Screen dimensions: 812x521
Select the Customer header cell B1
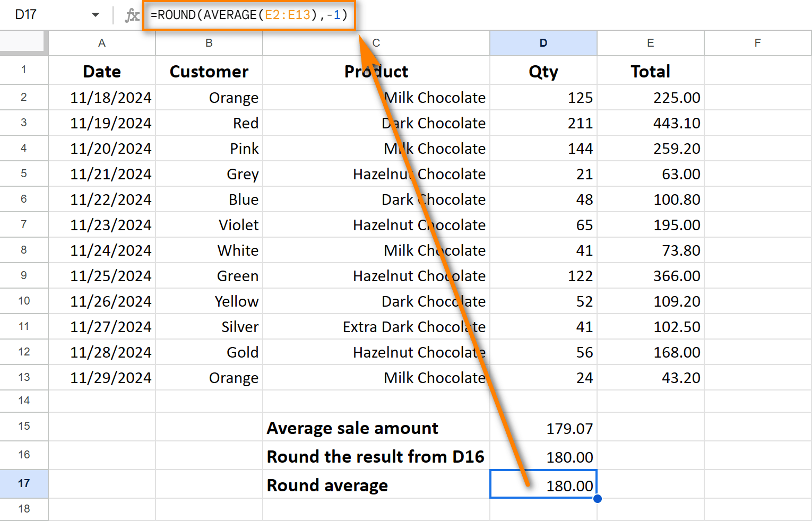(209, 71)
